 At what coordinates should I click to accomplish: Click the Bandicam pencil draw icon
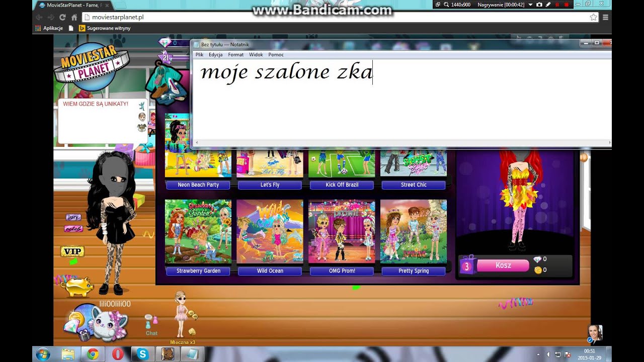547,5
